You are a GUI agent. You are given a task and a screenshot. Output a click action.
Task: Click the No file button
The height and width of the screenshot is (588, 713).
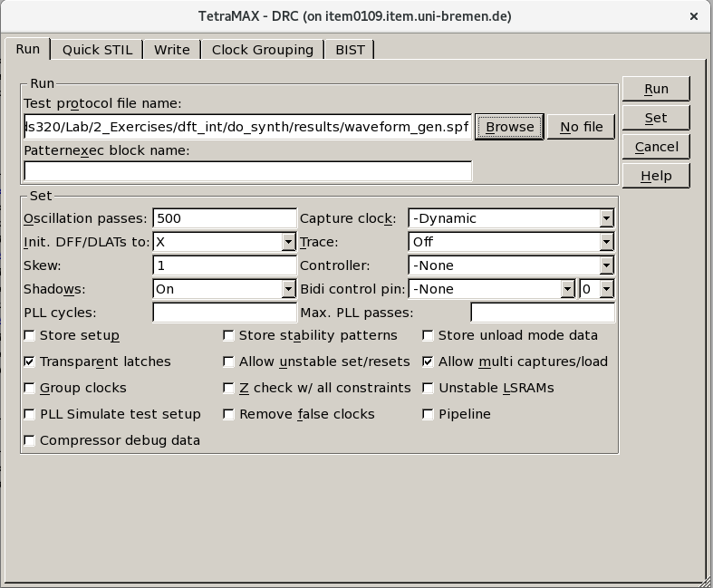pos(581,127)
